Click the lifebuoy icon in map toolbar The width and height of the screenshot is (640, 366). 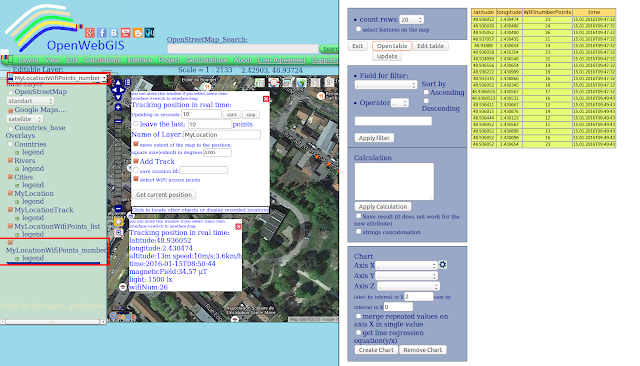tap(273, 83)
